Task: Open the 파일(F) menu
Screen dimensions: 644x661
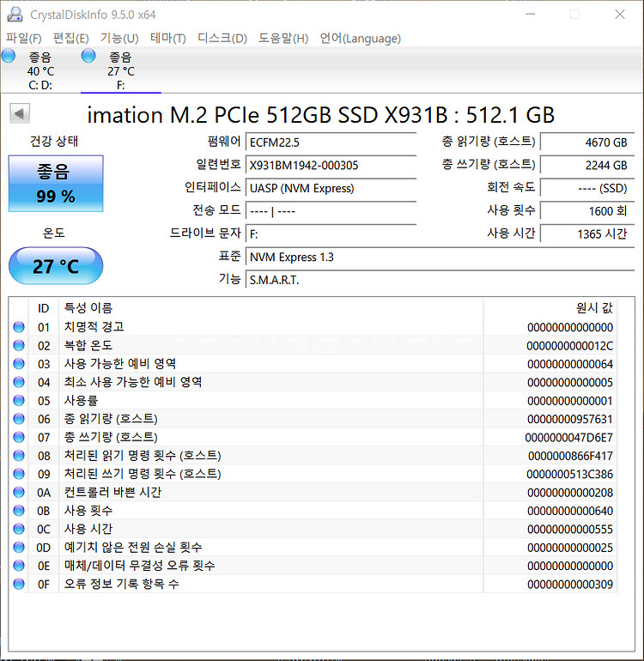Action: [24, 39]
